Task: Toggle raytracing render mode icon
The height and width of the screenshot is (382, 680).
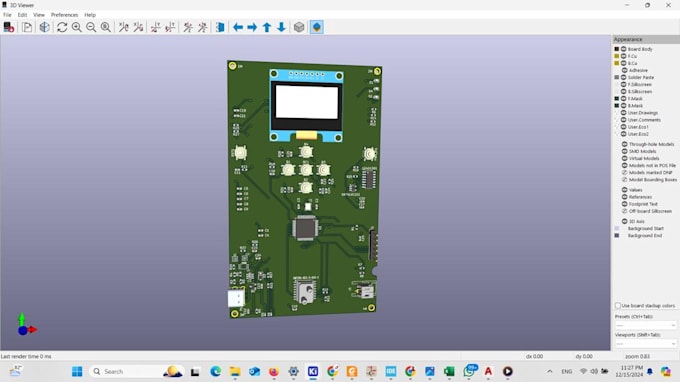Action: click(x=44, y=27)
